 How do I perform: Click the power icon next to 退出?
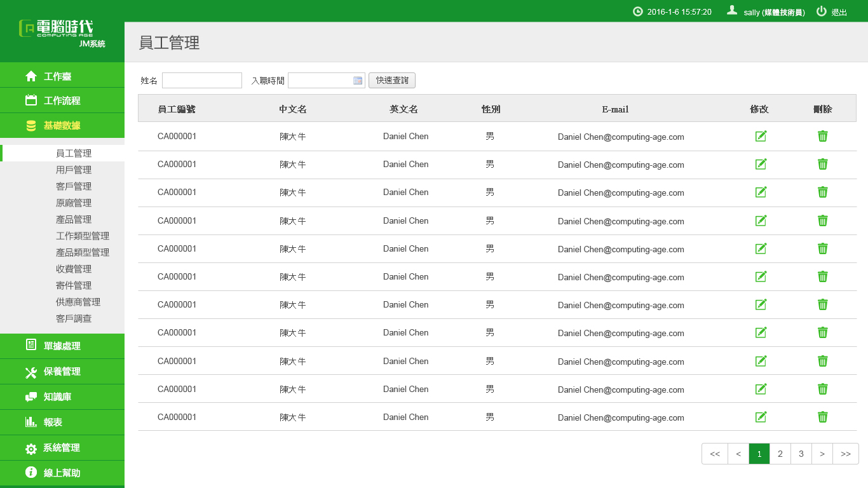tap(822, 11)
